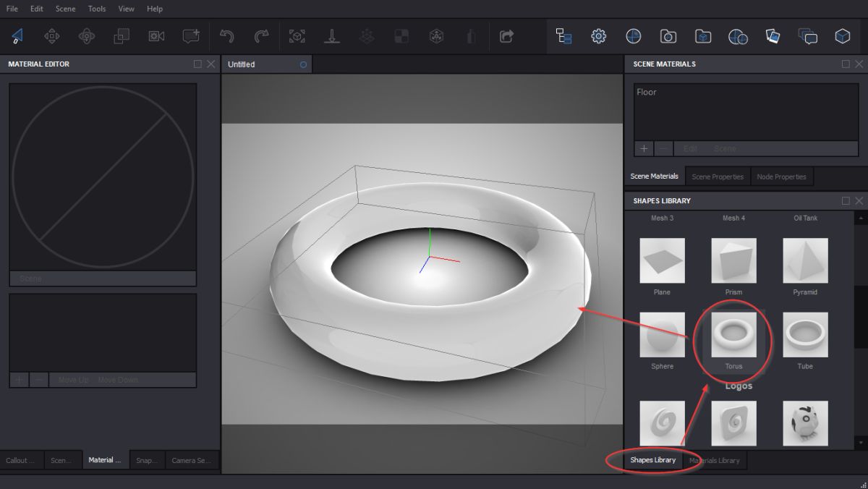This screenshot has height=489, width=868.
Task: Choose the rotate tool icon
Action: tap(87, 35)
